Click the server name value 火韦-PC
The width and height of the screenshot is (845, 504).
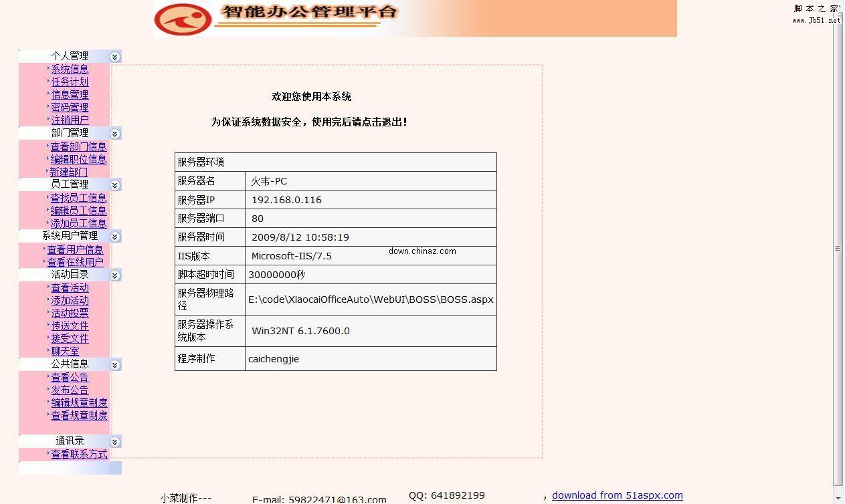click(x=269, y=181)
